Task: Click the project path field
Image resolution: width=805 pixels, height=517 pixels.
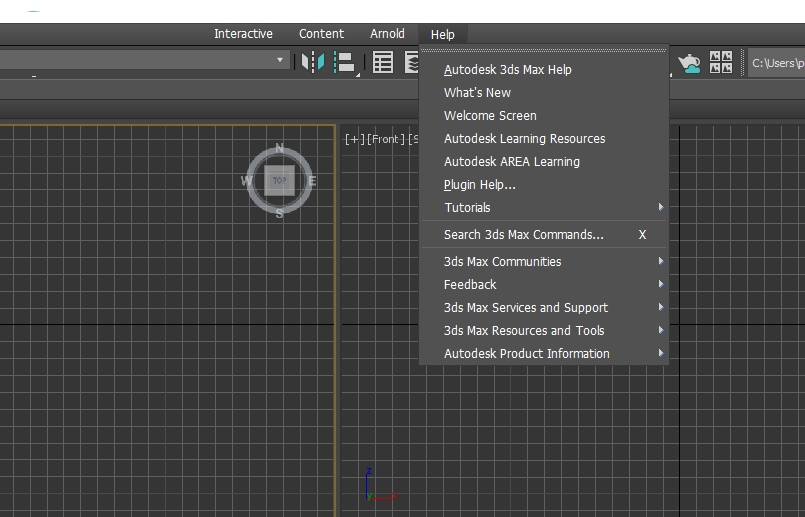Action: click(776, 63)
